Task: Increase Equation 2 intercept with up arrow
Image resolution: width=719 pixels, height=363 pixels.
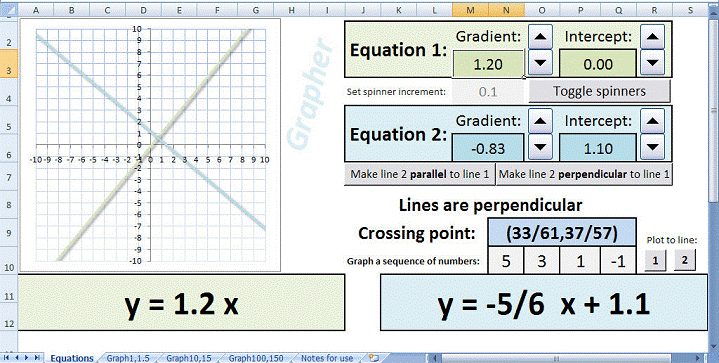Action: pyautogui.click(x=653, y=121)
